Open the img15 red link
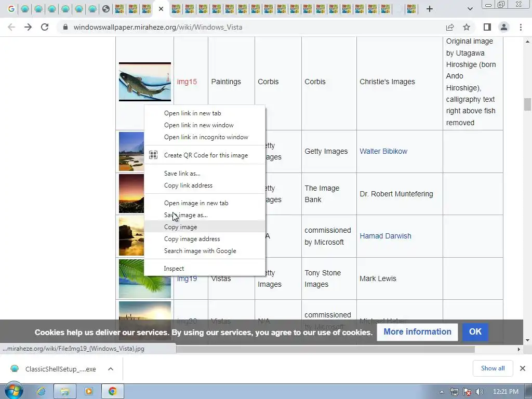This screenshot has height=399, width=532. pyautogui.click(x=187, y=82)
